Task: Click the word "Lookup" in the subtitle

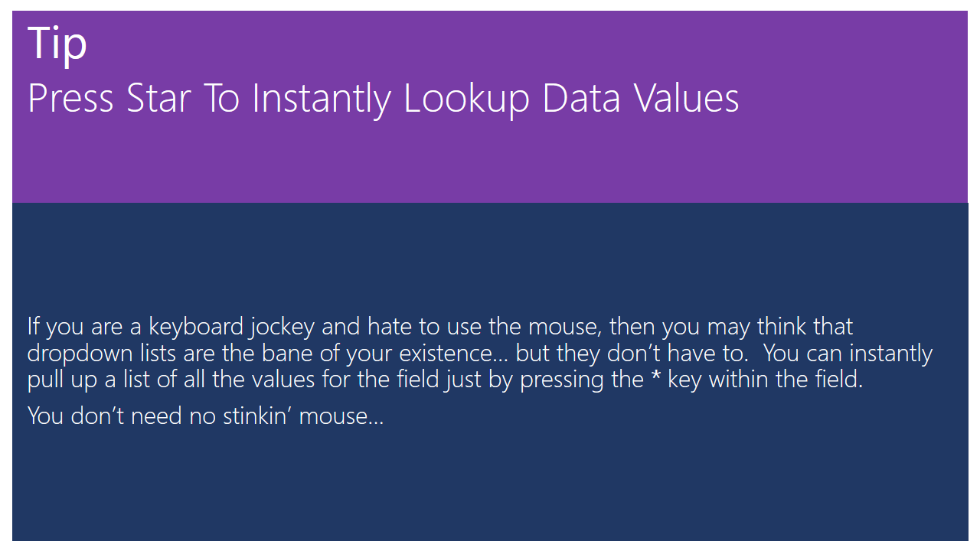Action: point(466,99)
